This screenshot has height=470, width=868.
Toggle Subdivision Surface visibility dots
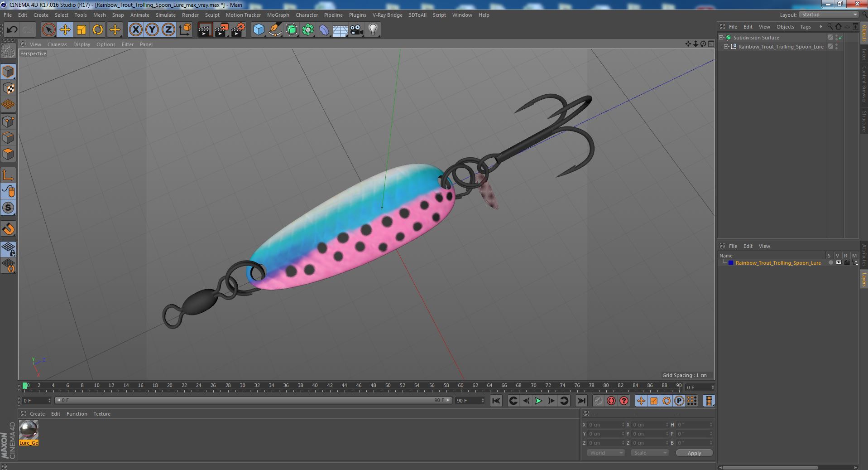pyautogui.click(x=836, y=38)
